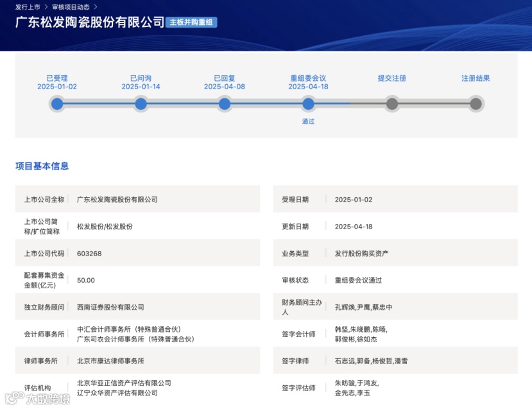Click the 业务类型 field label
Screen dimensions: 532x409
[295, 254]
